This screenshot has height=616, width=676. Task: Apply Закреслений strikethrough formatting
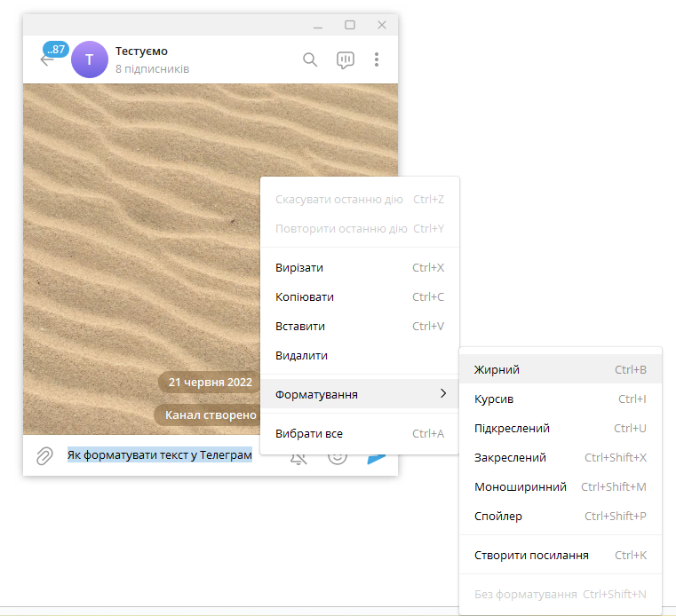[x=560, y=457]
